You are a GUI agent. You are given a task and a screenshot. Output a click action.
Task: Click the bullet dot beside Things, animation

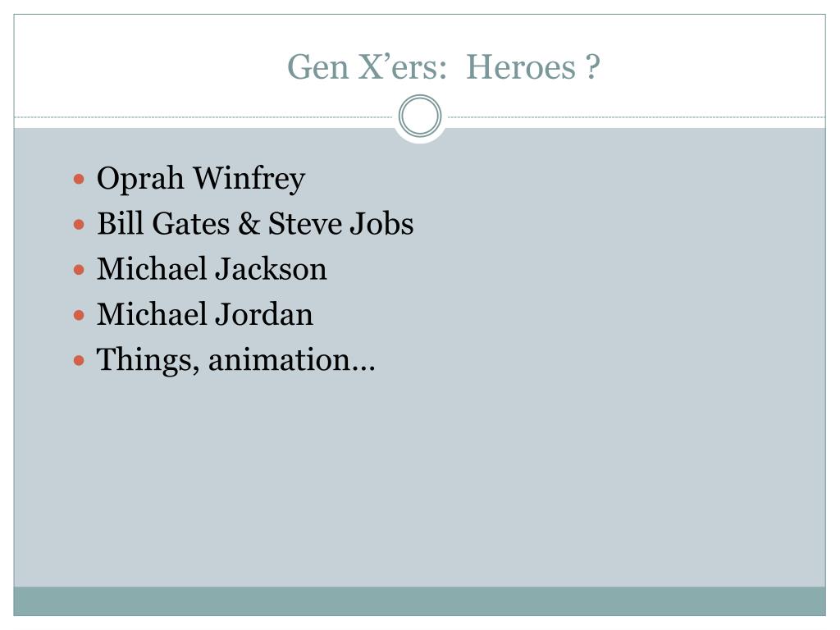tap(79, 360)
